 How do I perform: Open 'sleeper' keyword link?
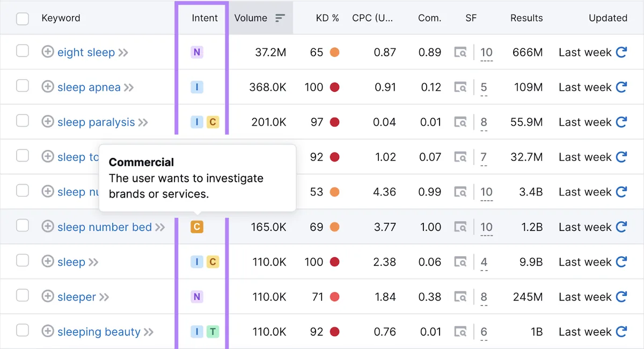coord(77,297)
